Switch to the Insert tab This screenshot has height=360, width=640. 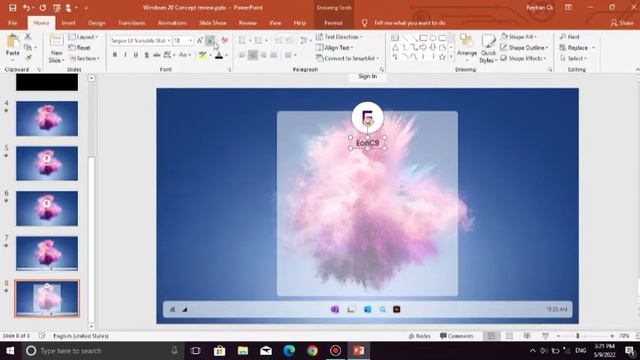(69, 23)
